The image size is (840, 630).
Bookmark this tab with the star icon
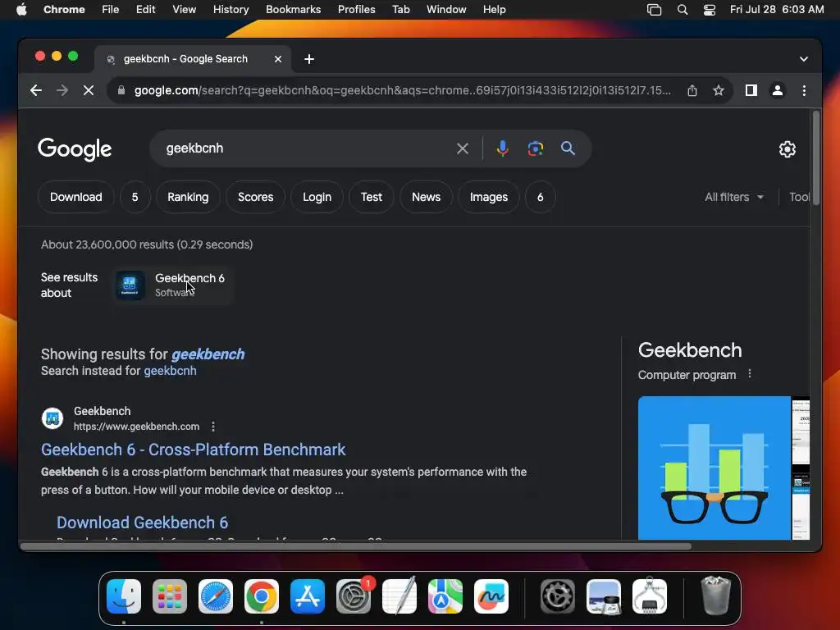point(719,90)
